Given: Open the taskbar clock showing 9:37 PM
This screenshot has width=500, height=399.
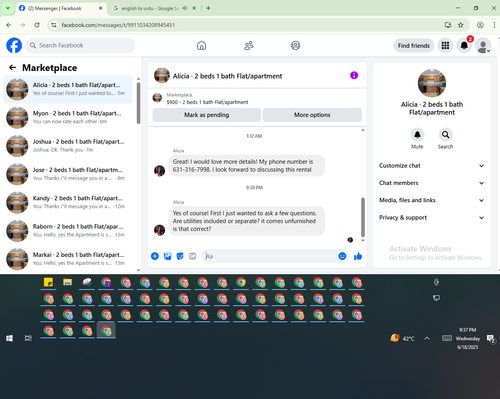Looking at the screenshot, I should pos(467,338).
